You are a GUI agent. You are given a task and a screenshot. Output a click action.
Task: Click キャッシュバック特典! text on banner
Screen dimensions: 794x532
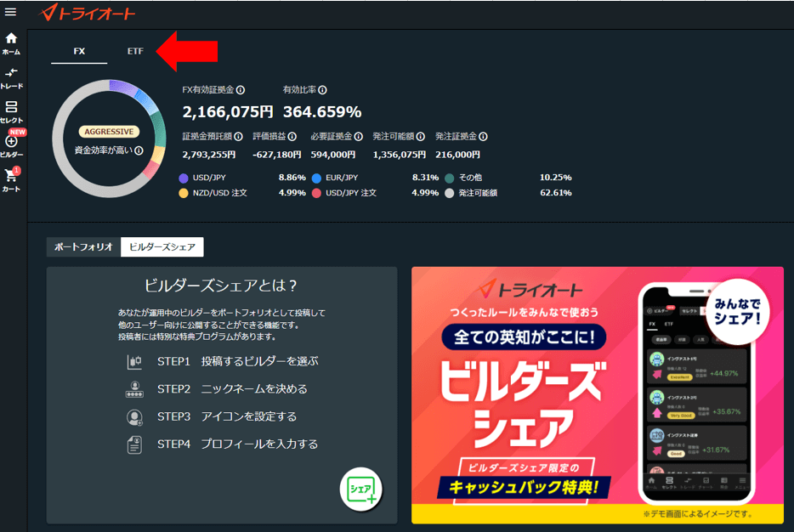click(x=525, y=487)
